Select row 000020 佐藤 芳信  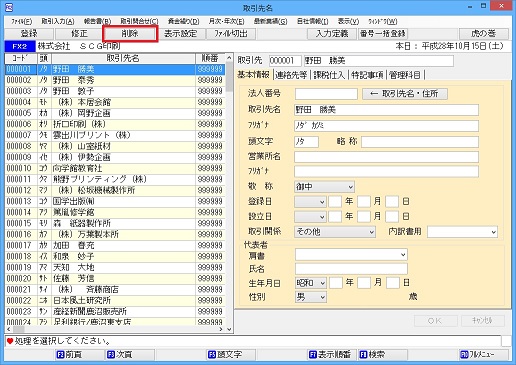click(115, 278)
